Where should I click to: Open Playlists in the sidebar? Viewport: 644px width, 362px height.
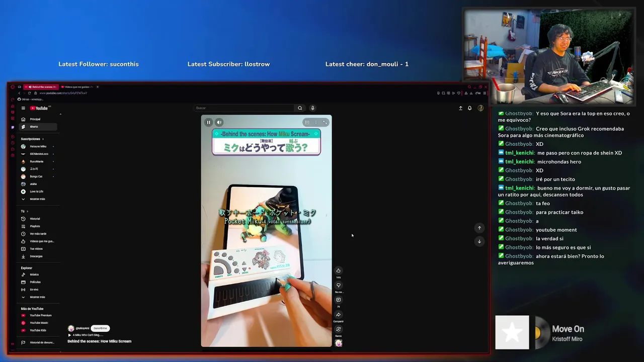[x=38, y=226]
